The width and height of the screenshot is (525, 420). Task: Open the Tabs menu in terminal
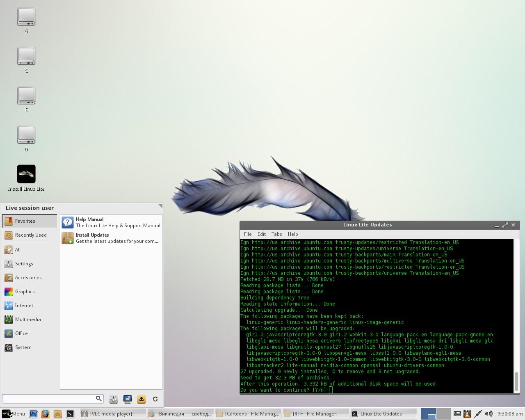[277, 234]
